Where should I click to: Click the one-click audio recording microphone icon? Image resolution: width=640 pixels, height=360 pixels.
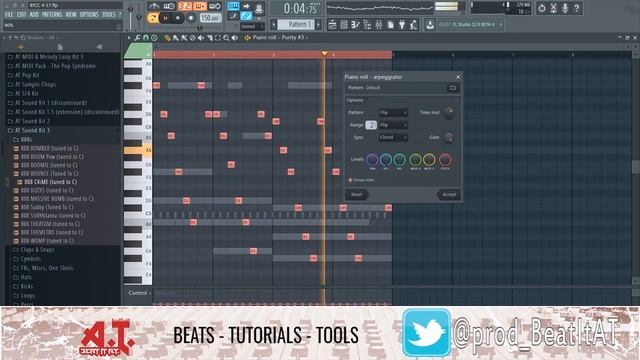tap(565, 8)
